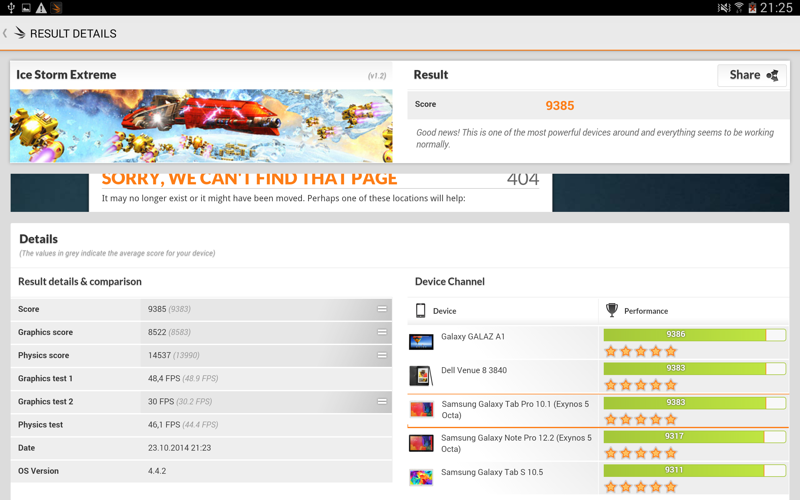Viewport: 800px width, 500px height.
Task: Tap the RESULT DETAILS title
Action: point(73,33)
